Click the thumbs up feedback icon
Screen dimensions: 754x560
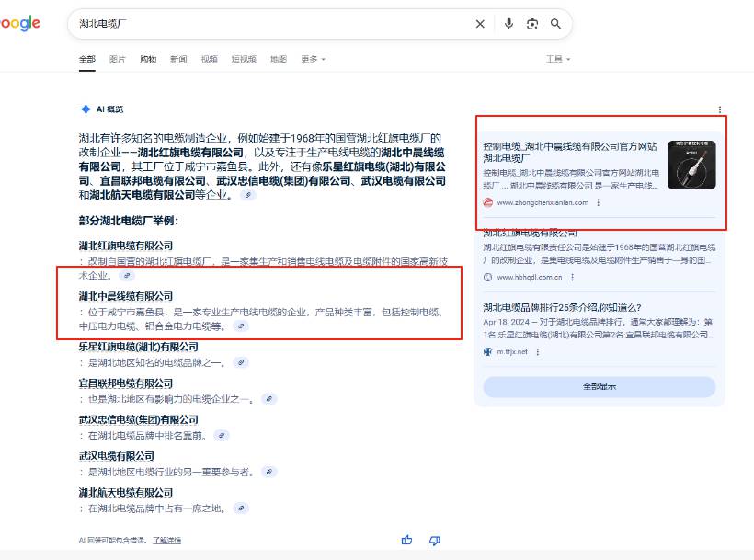[x=407, y=540]
